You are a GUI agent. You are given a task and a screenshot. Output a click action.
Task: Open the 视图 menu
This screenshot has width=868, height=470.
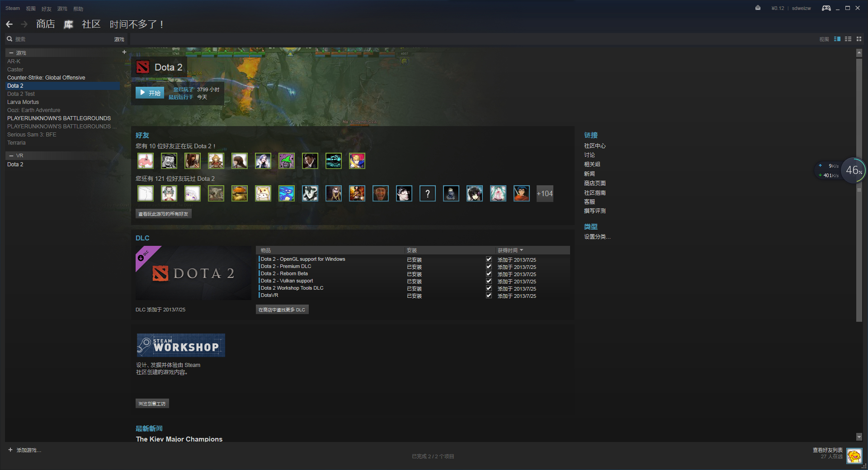click(31, 9)
